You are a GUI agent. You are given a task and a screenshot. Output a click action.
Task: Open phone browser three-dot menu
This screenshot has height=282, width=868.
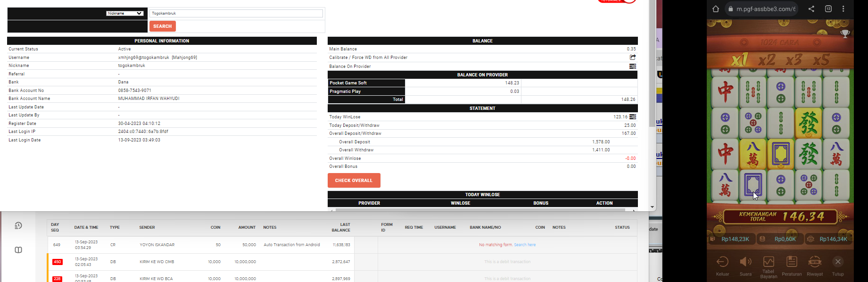pyautogui.click(x=843, y=8)
